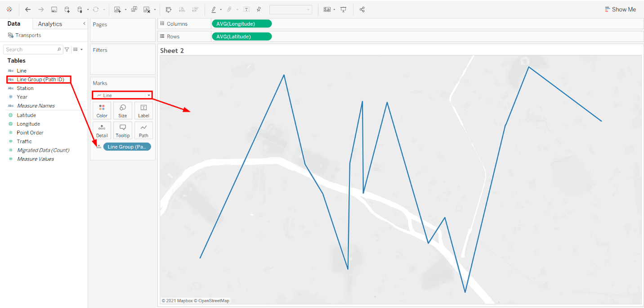644x308 pixels.
Task: Clear the sheet icon
Action: (147, 9)
